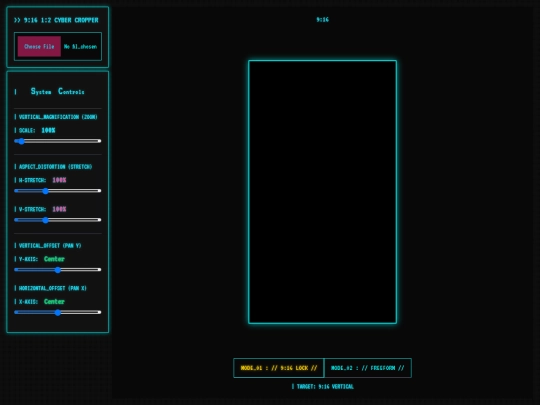This screenshot has width=540, height=405.
Task: Click the ASPECT_DISTORTION (STRETCH) label
Action: [x=55, y=167]
